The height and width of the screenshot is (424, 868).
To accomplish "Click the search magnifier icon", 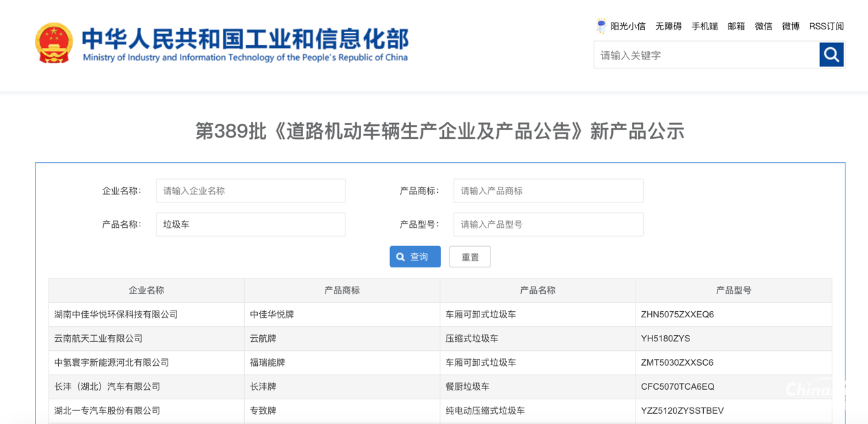I will [x=831, y=55].
